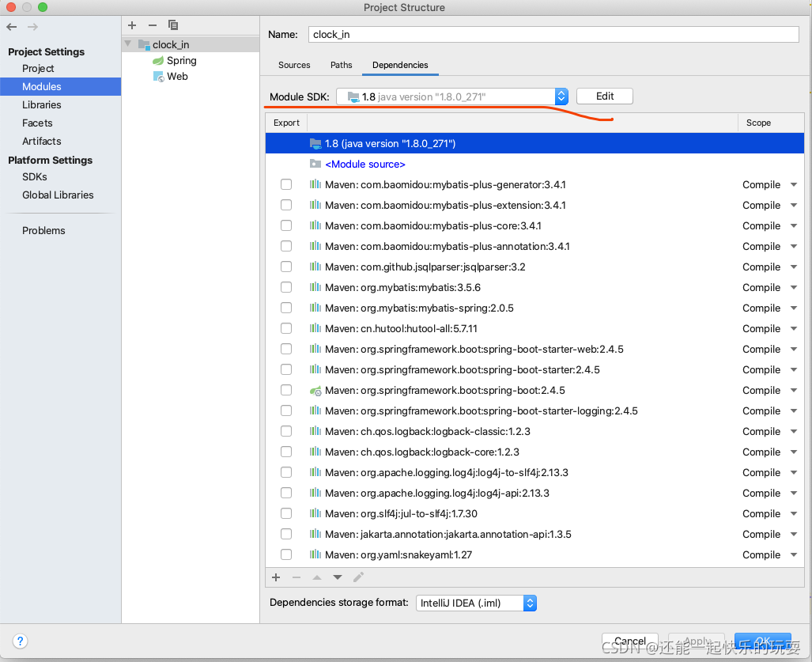
Task: Click SDK folder icon in selected row
Action: click(315, 143)
